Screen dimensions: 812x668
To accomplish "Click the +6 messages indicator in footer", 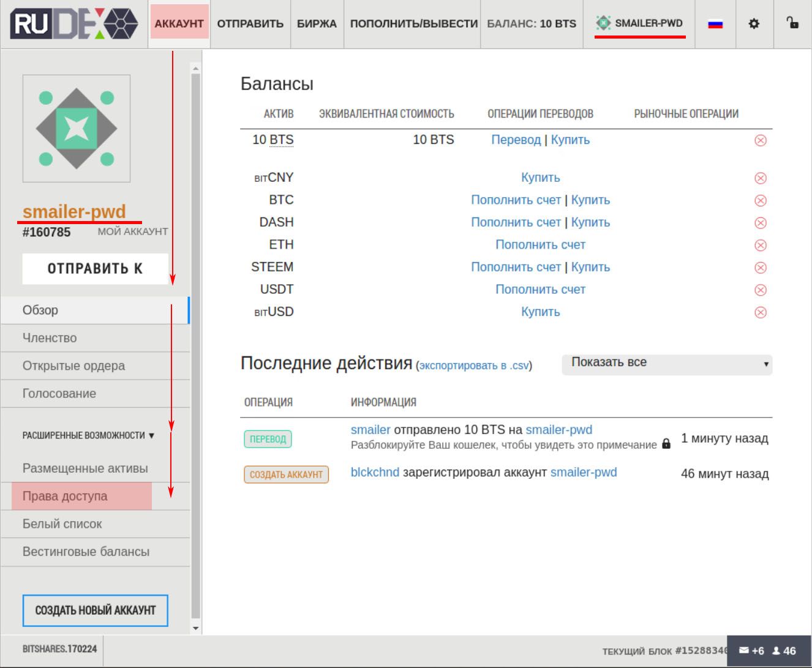I will tap(751, 651).
